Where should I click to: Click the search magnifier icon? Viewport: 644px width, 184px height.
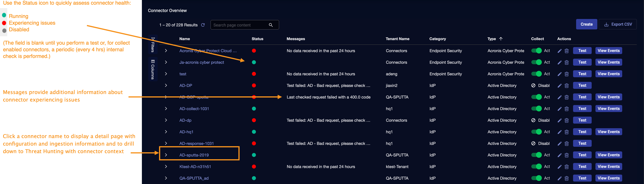[271, 25]
